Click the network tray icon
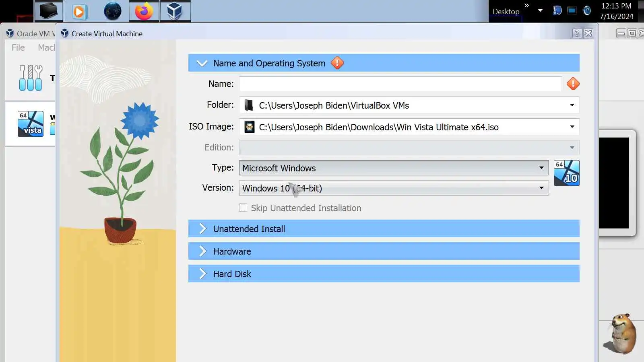Image resolution: width=644 pixels, height=362 pixels. pos(557,10)
